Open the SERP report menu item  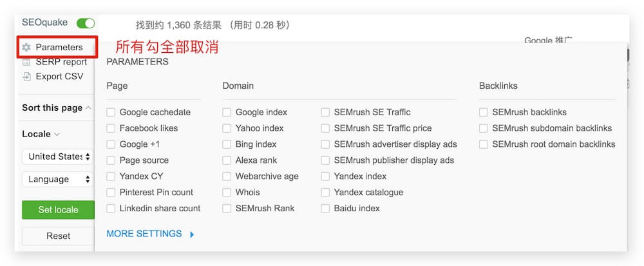(x=61, y=62)
